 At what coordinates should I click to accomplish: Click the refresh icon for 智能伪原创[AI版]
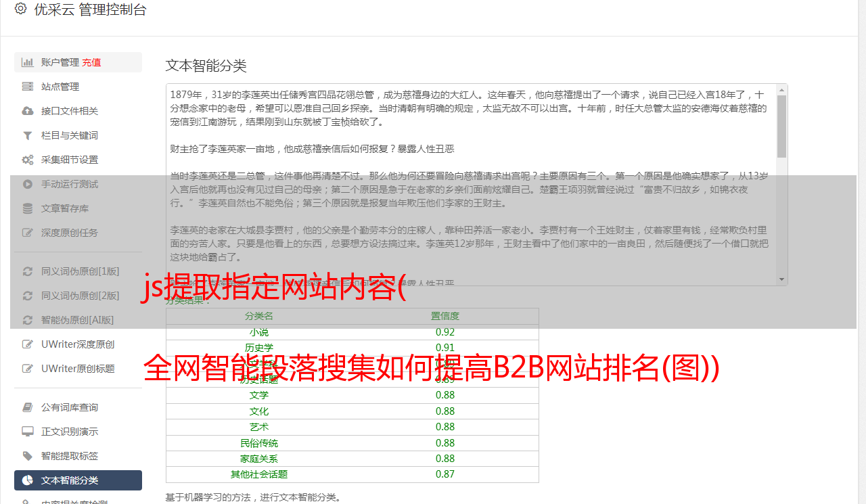click(28, 320)
